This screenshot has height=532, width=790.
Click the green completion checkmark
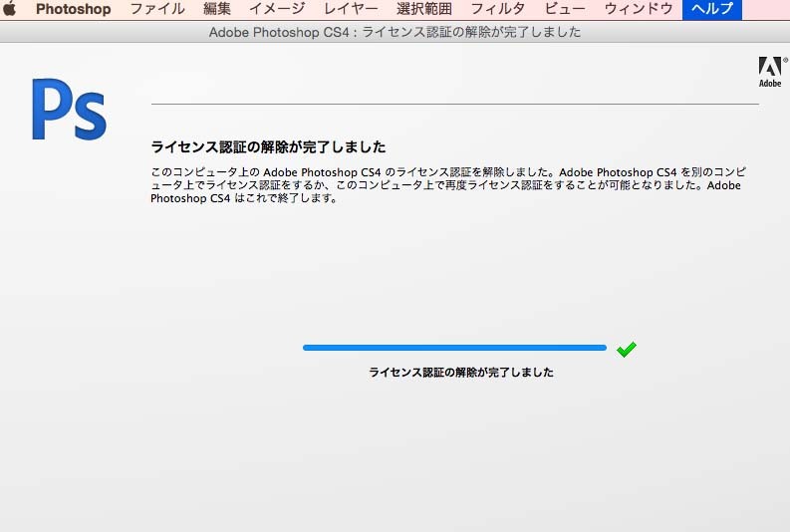627,349
